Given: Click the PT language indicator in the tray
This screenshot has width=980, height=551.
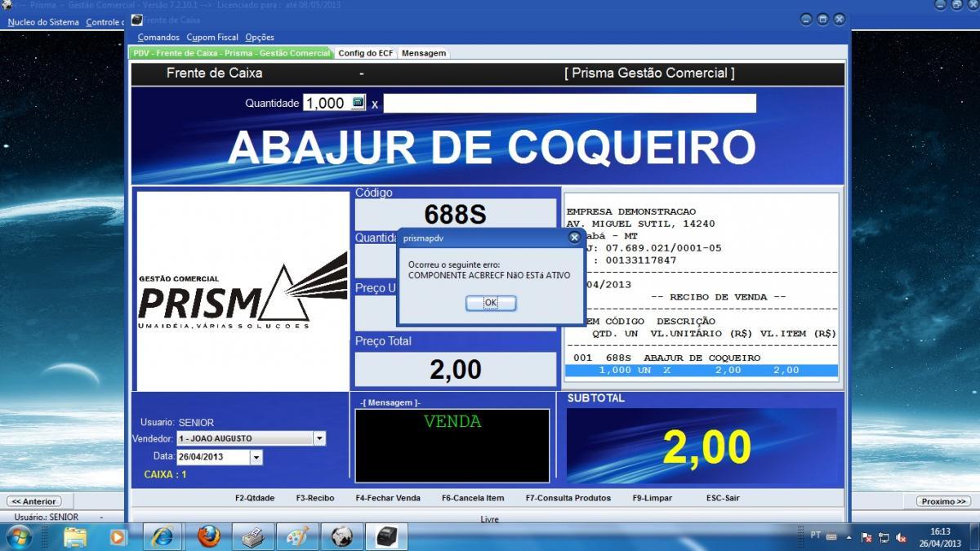Looking at the screenshot, I should click(x=816, y=535).
